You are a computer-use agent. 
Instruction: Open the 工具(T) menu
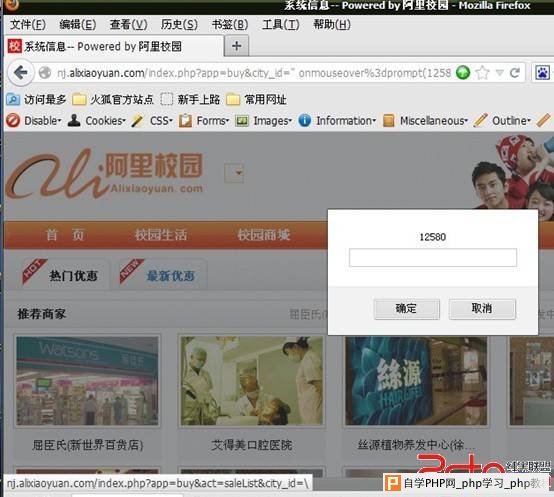(x=281, y=24)
